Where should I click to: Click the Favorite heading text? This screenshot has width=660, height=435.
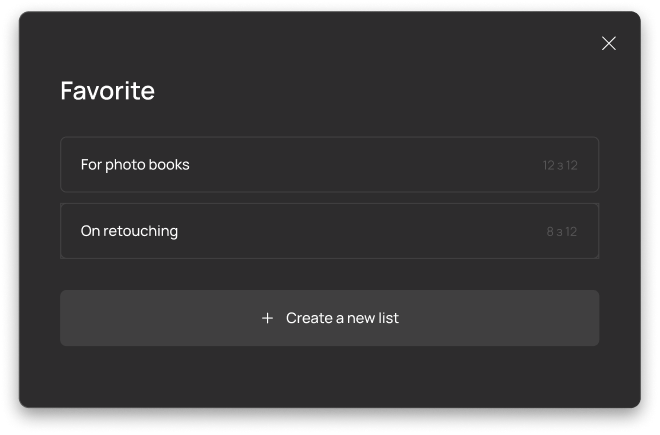coord(107,91)
